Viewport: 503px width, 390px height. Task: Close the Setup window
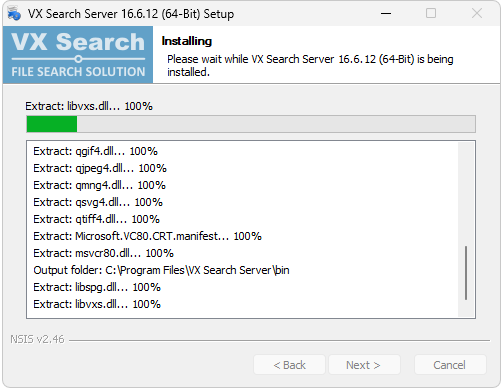pos(477,14)
